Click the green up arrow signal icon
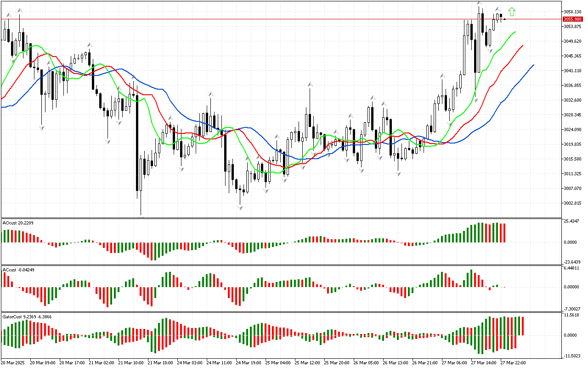This screenshot has width=588, height=368. 512,12
